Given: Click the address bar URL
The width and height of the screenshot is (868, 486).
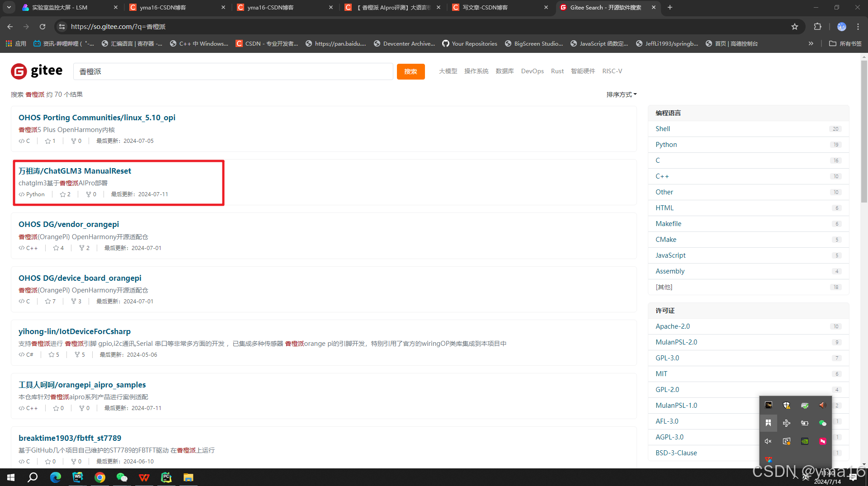Looking at the screenshot, I should [118, 27].
